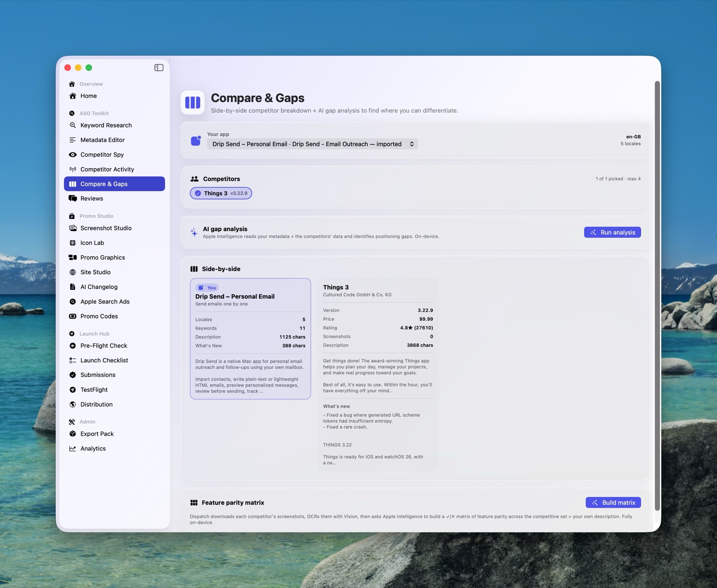Click the '4.8★ (27610)' rating value

(x=417, y=328)
